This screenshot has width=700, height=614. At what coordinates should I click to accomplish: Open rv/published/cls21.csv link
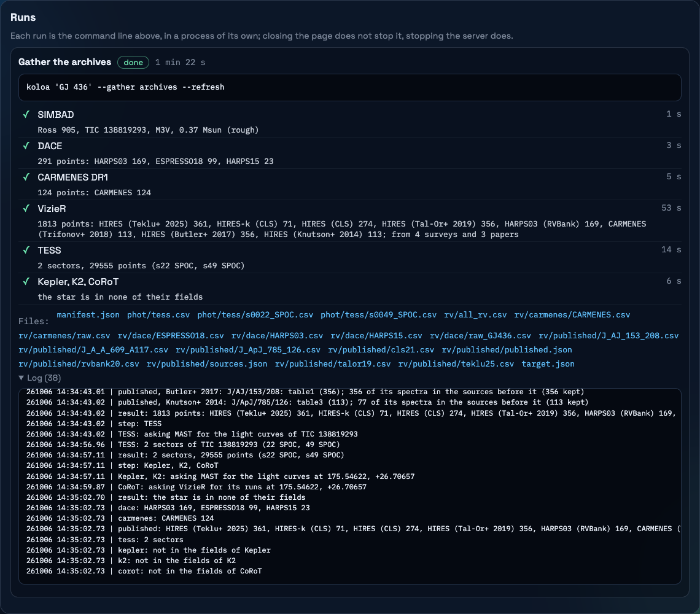tap(381, 349)
